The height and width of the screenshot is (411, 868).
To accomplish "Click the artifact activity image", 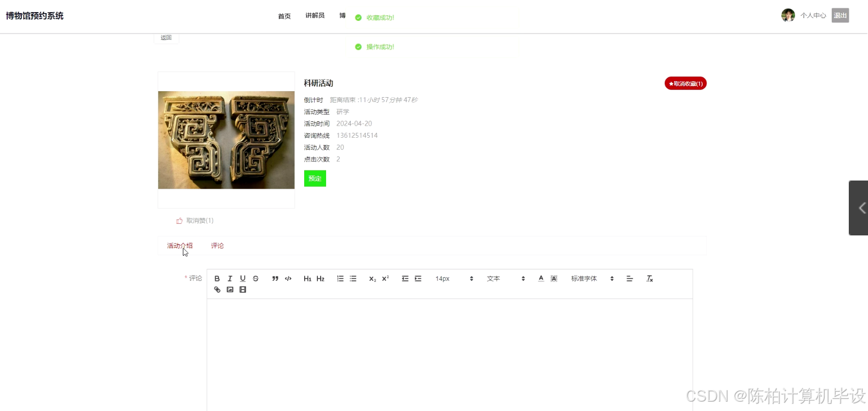I will click(x=226, y=140).
